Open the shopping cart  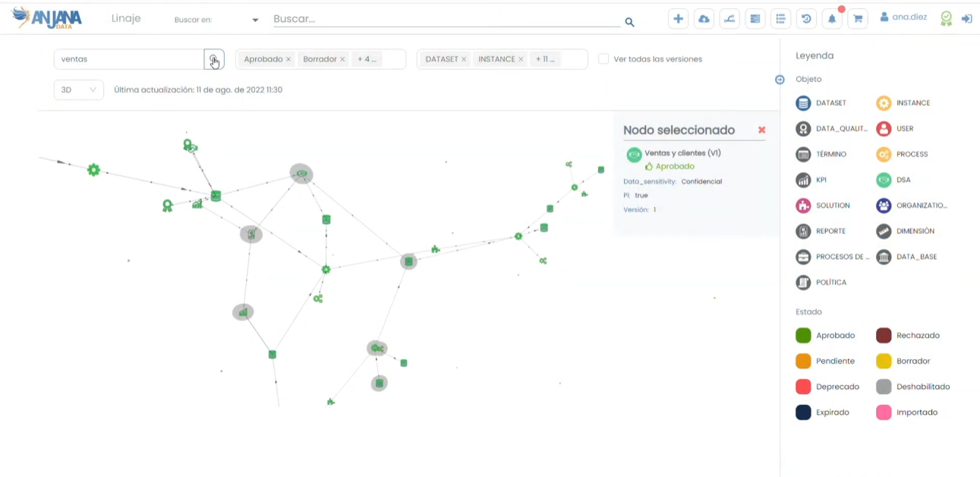[858, 19]
